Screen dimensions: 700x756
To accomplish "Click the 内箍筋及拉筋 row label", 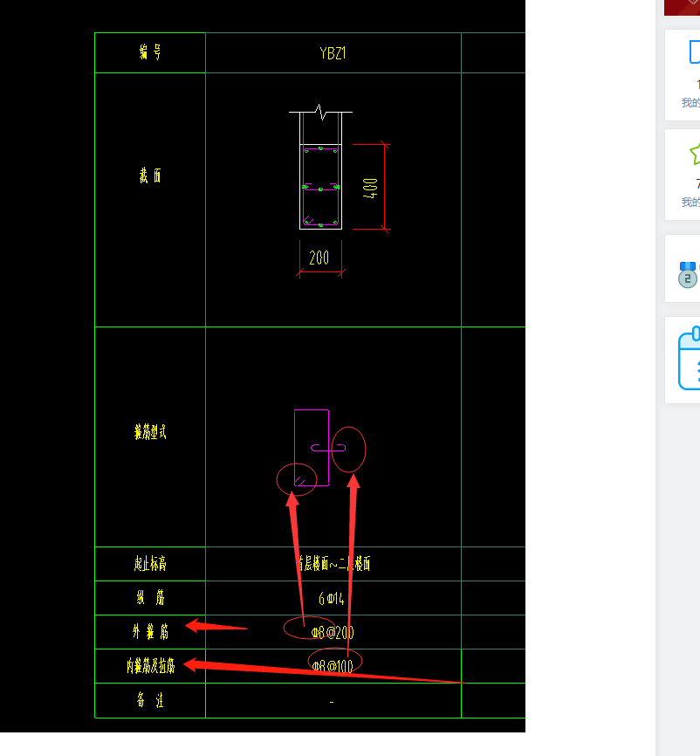I will [150, 666].
